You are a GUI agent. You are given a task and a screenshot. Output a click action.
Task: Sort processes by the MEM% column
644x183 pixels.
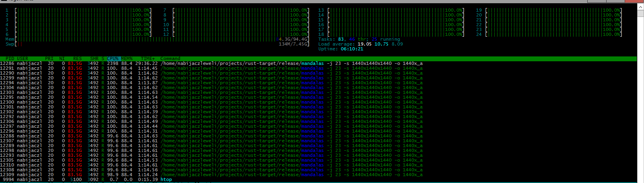tap(127, 59)
